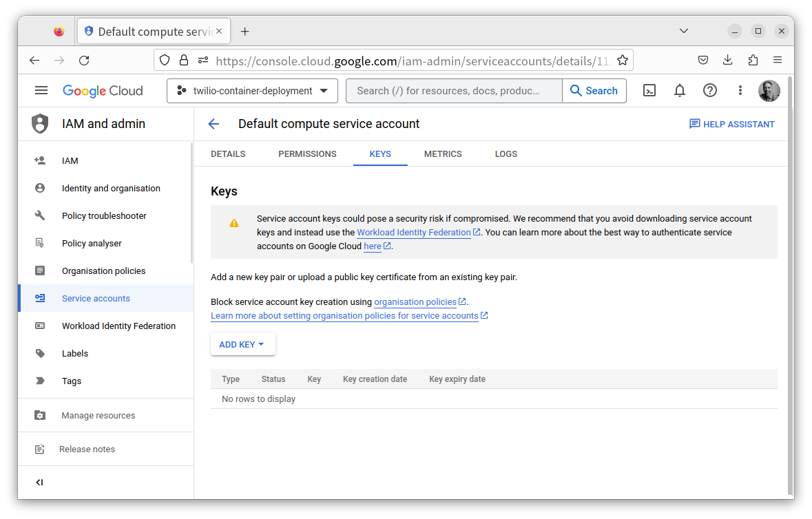The image size is (812, 519).
Task: Open the HELP ASSISTANT panel
Action: click(x=731, y=124)
